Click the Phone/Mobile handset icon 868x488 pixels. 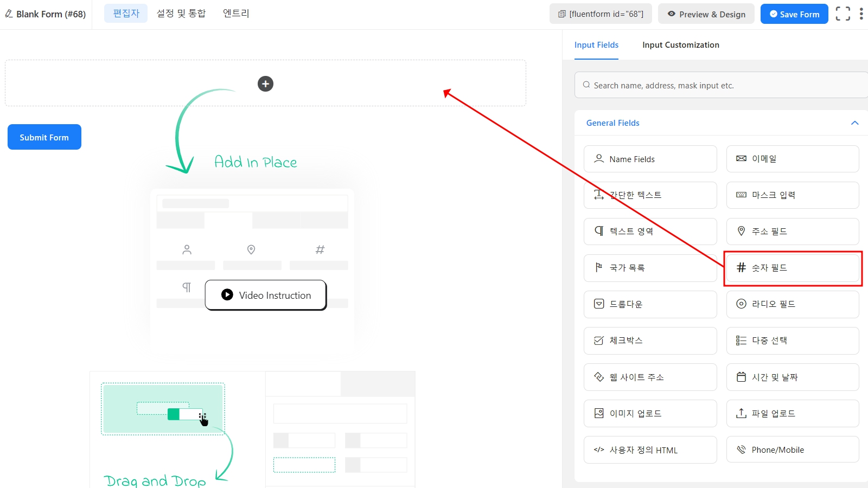pos(741,450)
